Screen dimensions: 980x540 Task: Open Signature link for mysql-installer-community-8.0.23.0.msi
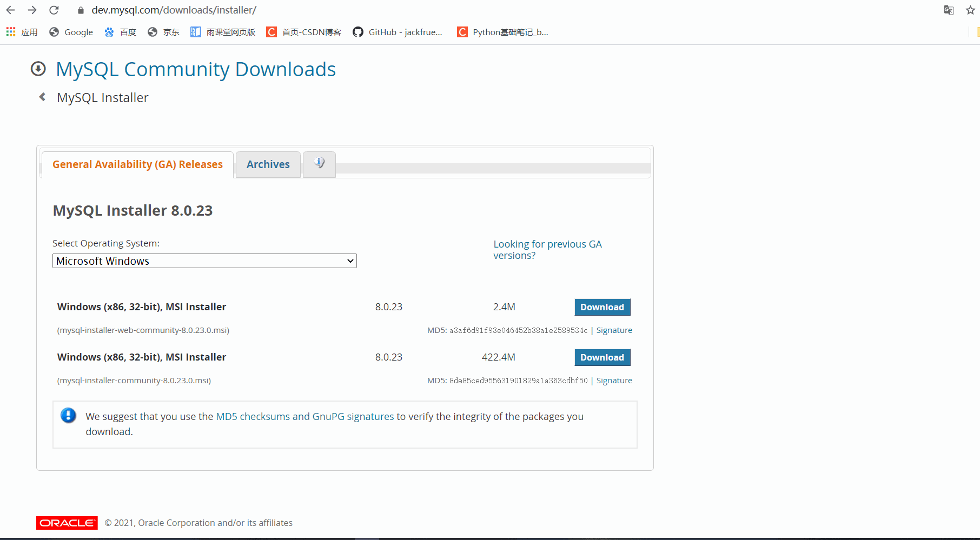tap(614, 381)
